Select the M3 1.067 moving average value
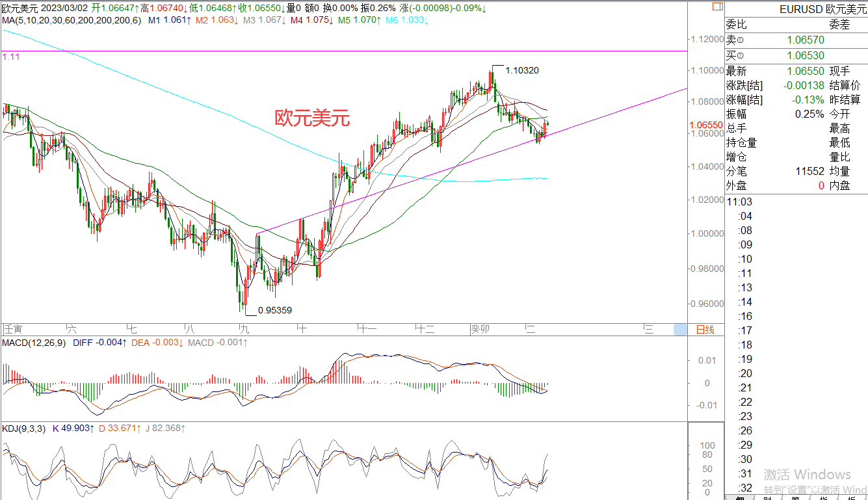 coord(264,20)
